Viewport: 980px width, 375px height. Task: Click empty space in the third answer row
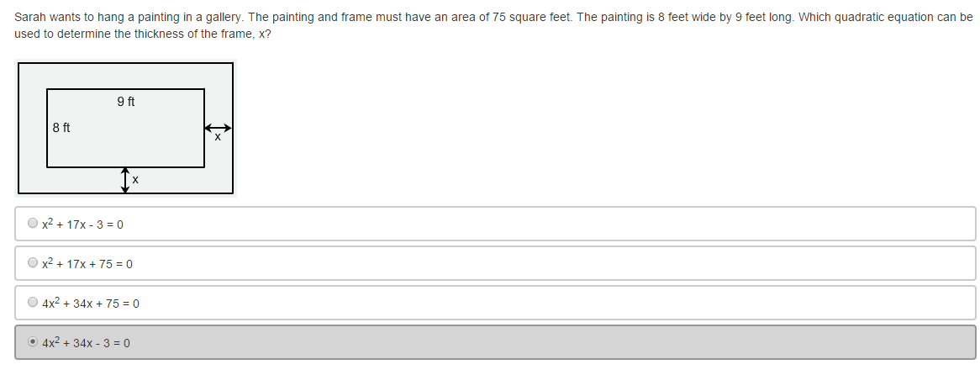[546, 303]
